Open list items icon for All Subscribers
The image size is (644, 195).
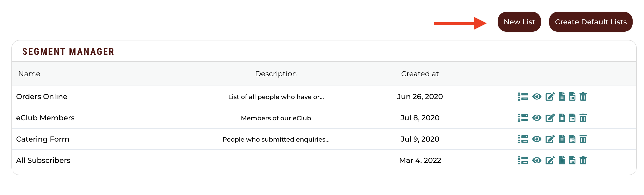[x=523, y=160]
